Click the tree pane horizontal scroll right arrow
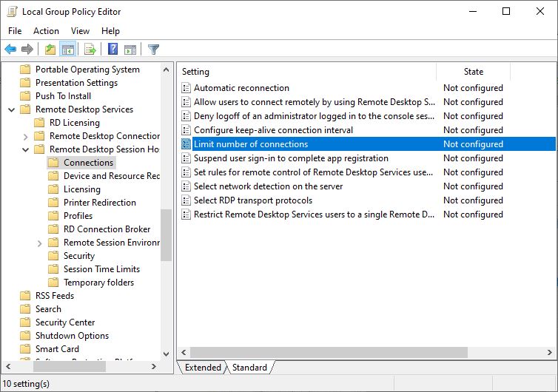 154,366
